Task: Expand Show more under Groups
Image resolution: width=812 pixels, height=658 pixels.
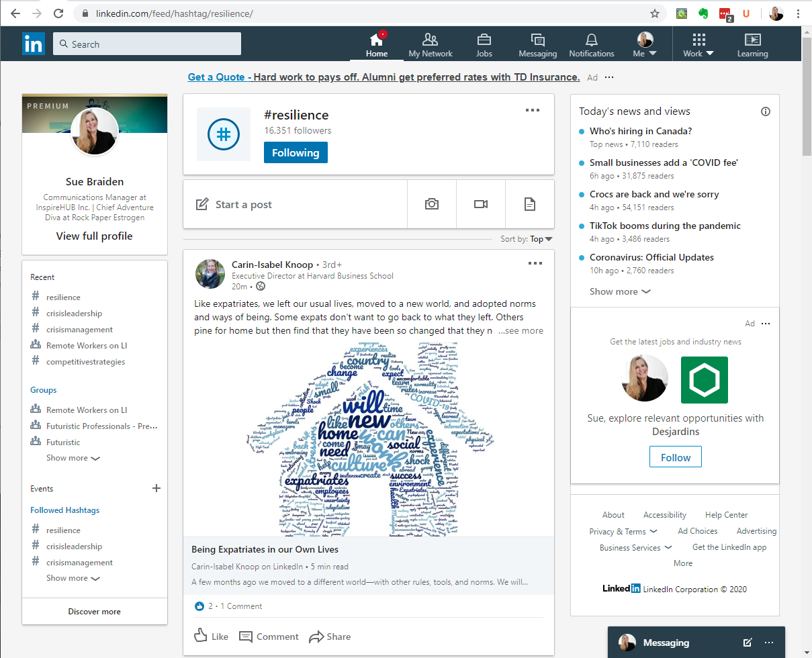Action: point(67,457)
